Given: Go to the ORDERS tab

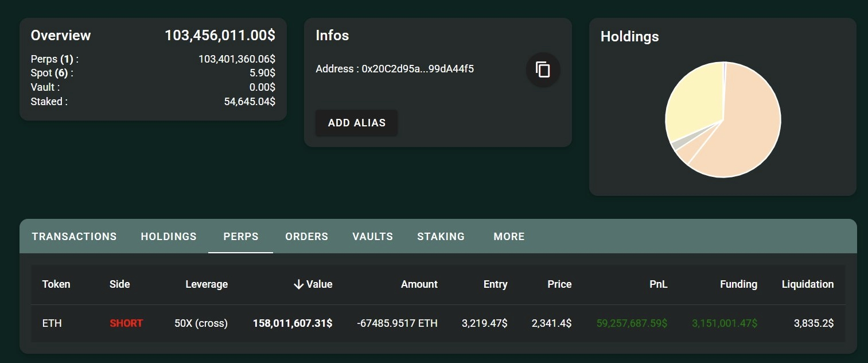Looking at the screenshot, I should 306,237.
